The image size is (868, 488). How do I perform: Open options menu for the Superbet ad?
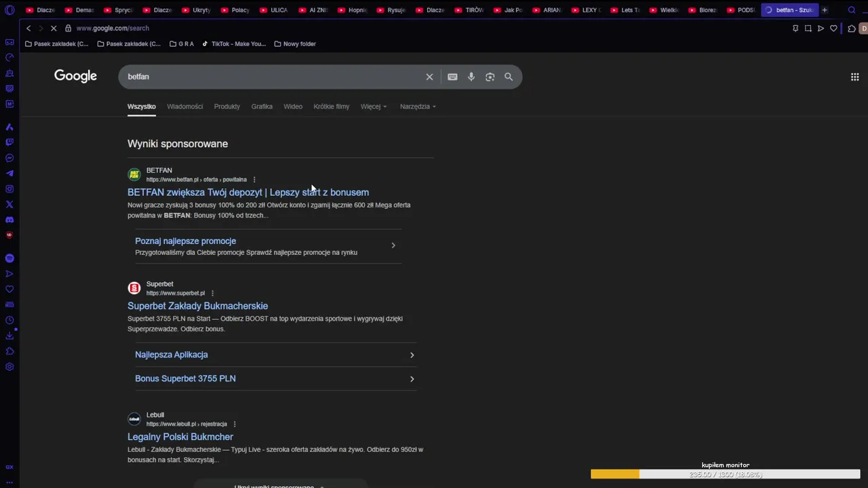click(x=212, y=293)
